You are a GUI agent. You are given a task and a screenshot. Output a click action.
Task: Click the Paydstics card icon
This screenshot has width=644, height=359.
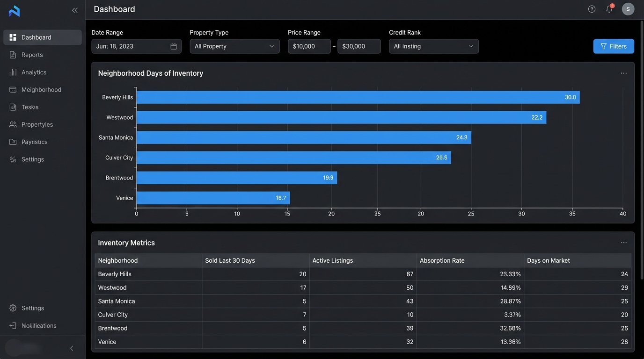pyautogui.click(x=13, y=142)
